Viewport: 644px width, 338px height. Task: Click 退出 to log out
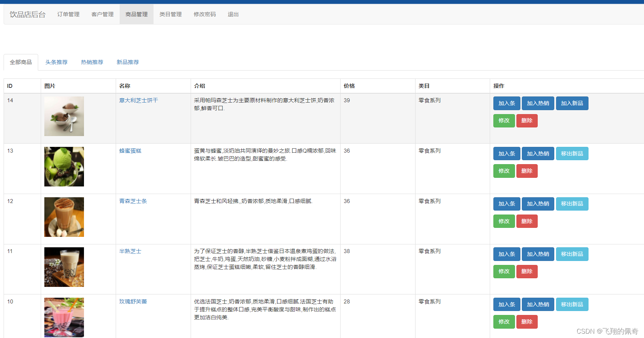tap(233, 14)
